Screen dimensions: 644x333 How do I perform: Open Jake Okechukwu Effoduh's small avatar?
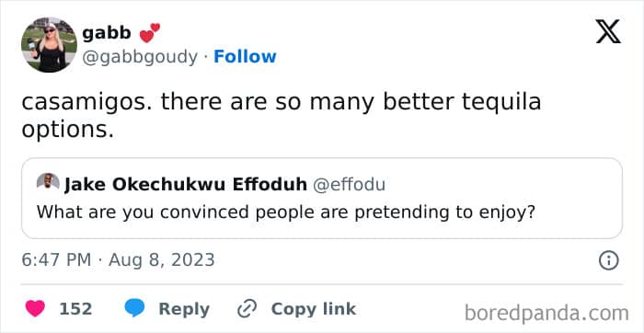pos(48,182)
